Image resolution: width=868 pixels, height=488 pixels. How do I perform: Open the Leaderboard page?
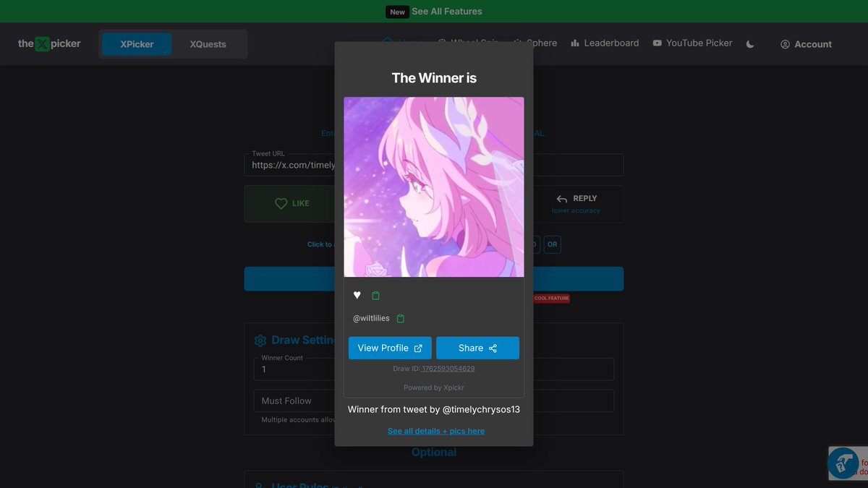tap(605, 43)
